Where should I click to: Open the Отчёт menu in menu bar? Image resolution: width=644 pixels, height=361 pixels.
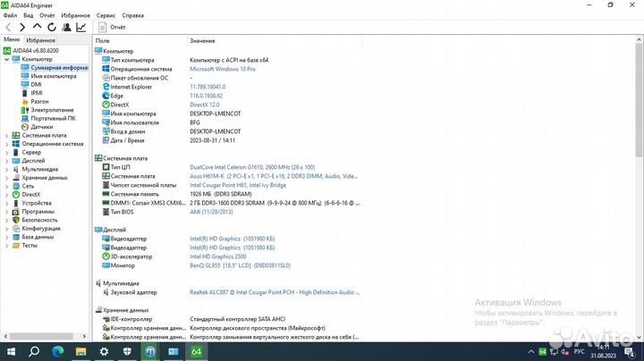47,15
